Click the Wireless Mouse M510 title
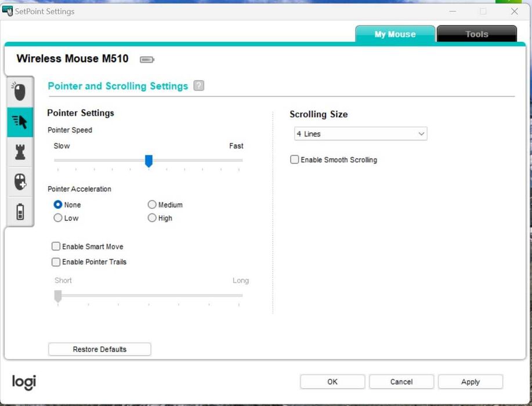This screenshot has height=406, width=532. coord(73,59)
